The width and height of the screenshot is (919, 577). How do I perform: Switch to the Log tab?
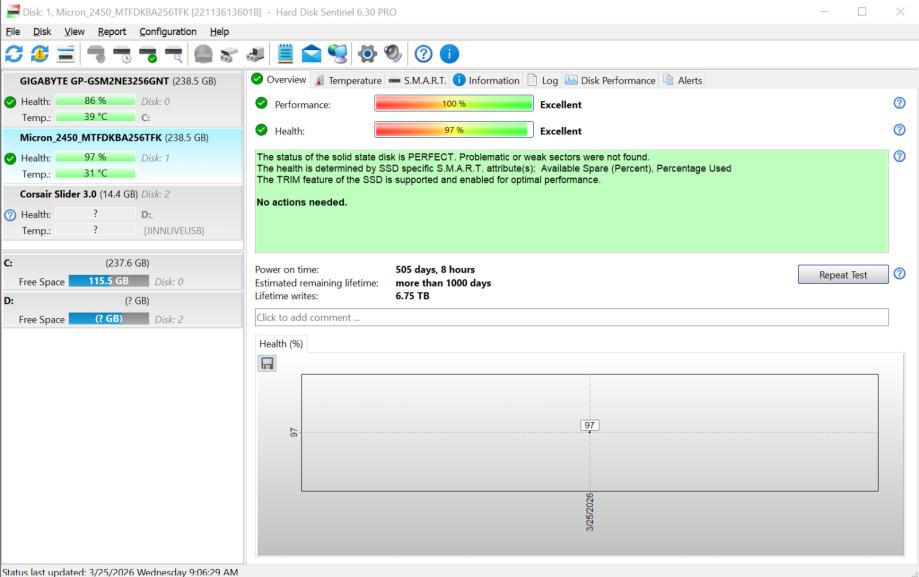point(543,80)
